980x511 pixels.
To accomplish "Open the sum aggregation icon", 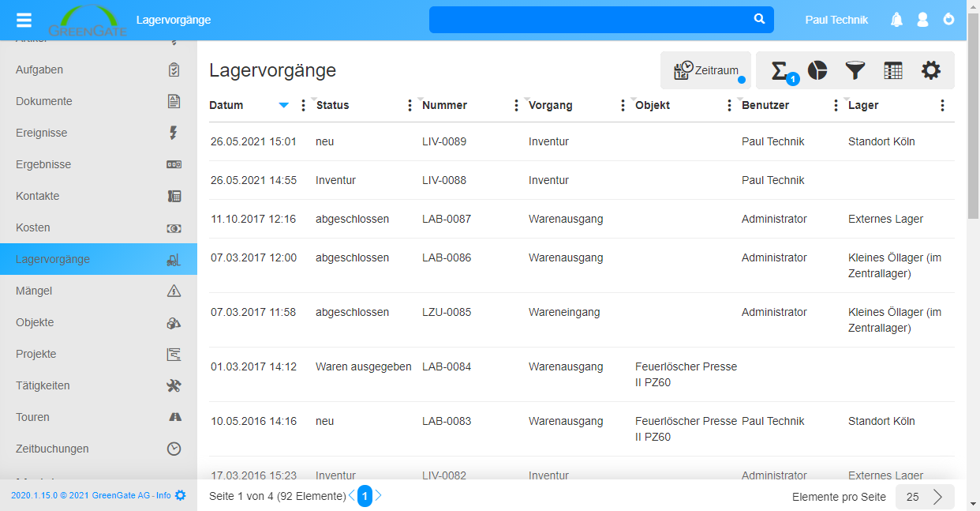I will coord(780,71).
